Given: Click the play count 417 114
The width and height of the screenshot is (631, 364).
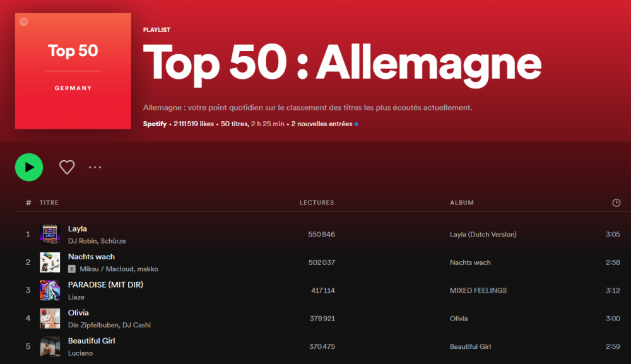Looking at the screenshot, I should (x=322, y=290).
